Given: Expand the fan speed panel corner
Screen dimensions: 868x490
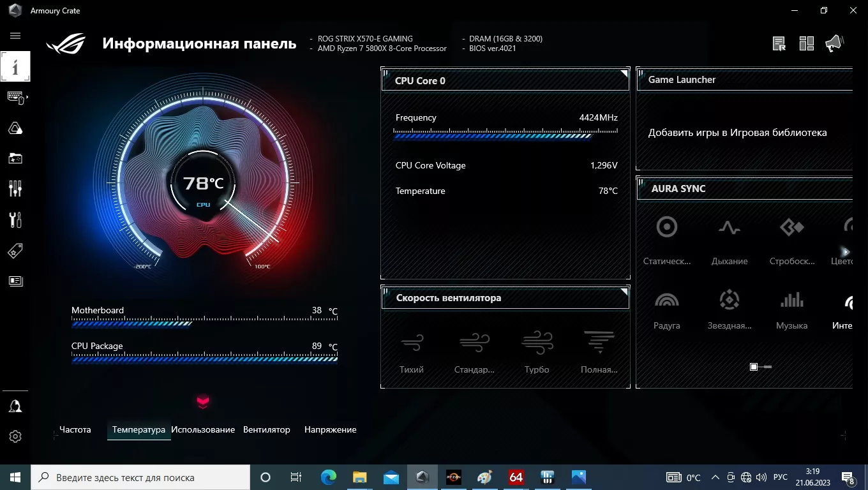Looking at the screenshot, I should point(624,292).
